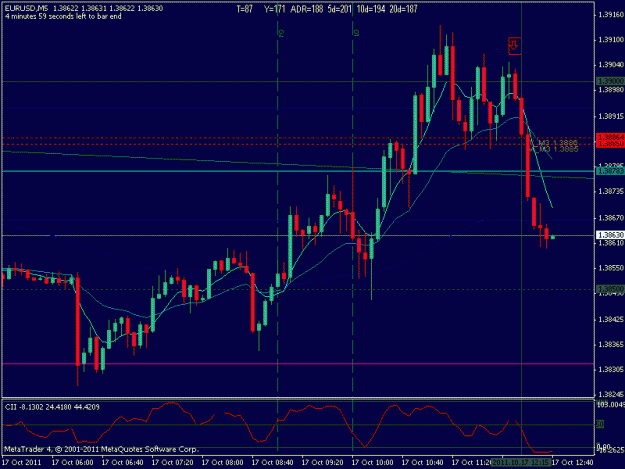The width and height of the screenshot is (625, 469).
Task: Click the CII indicator values label
Action: point(52,407)
